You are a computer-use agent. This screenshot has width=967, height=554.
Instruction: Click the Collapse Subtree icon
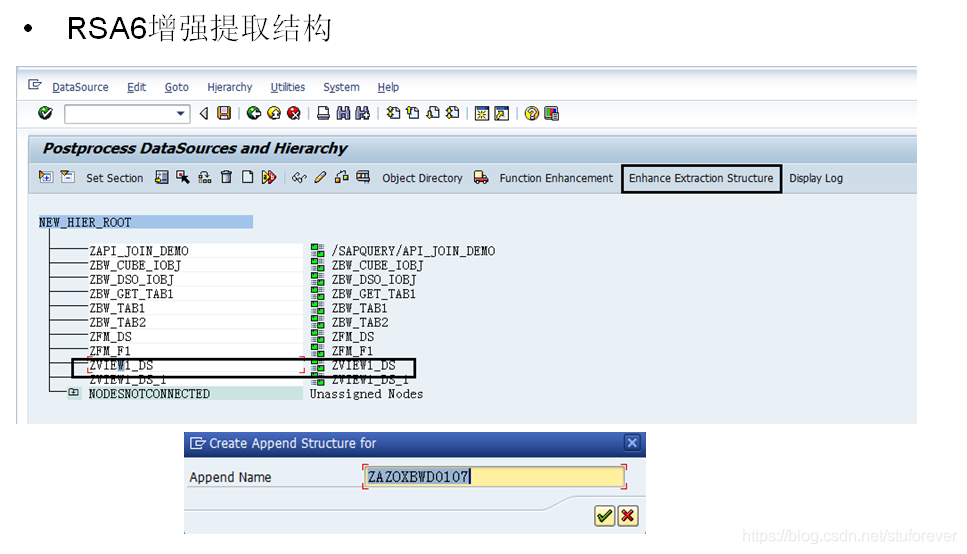point(67,177)
